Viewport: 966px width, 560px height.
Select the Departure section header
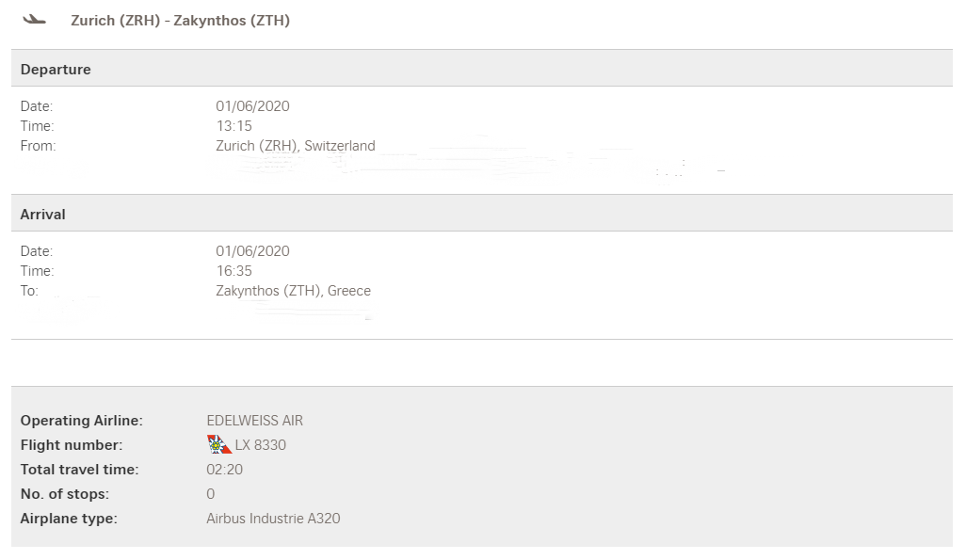56,70
